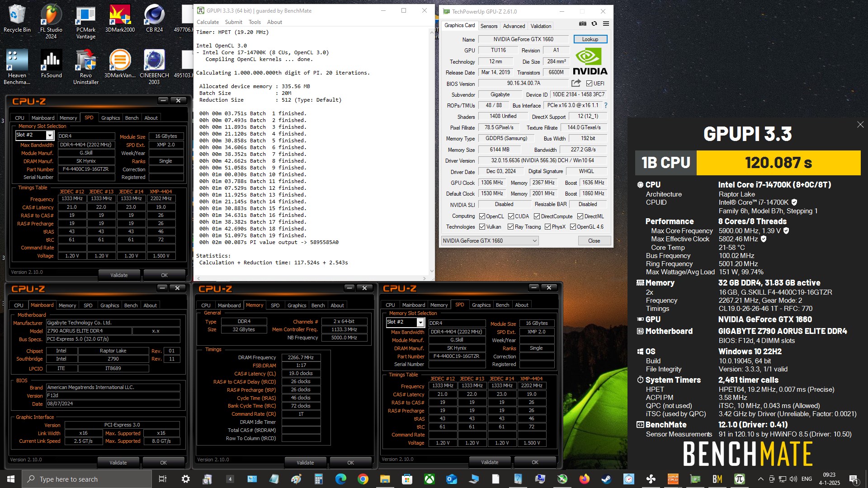Viewport: 868px width, 488px height.
Task: Expand hidden system tray icons chevron
Action: tap(760, 479)
